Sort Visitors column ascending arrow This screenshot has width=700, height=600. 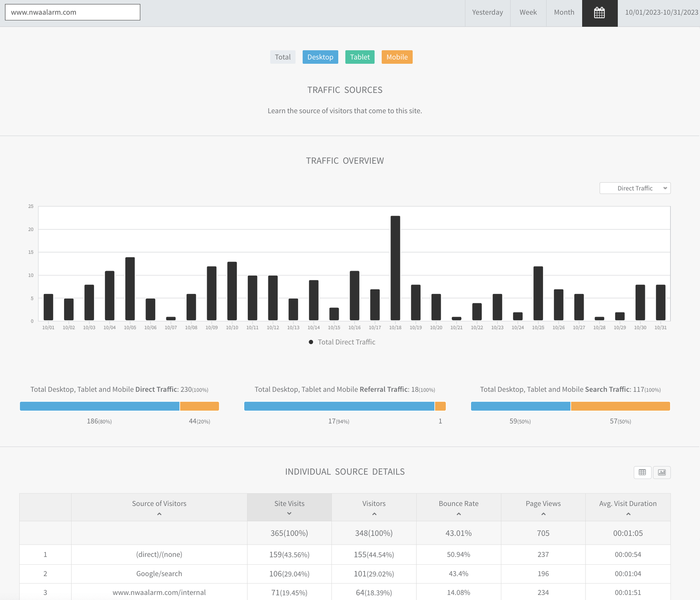[x=374, y=514]
